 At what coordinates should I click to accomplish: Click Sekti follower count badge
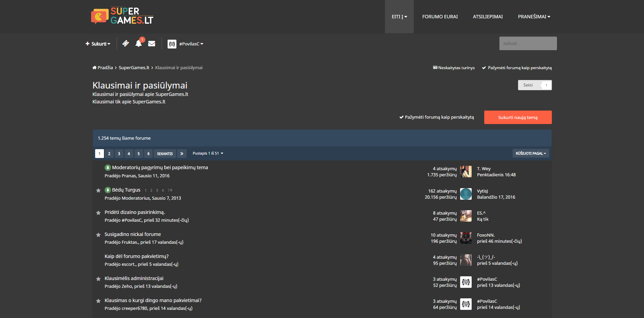pyautogui.click(x=546, y=85)
